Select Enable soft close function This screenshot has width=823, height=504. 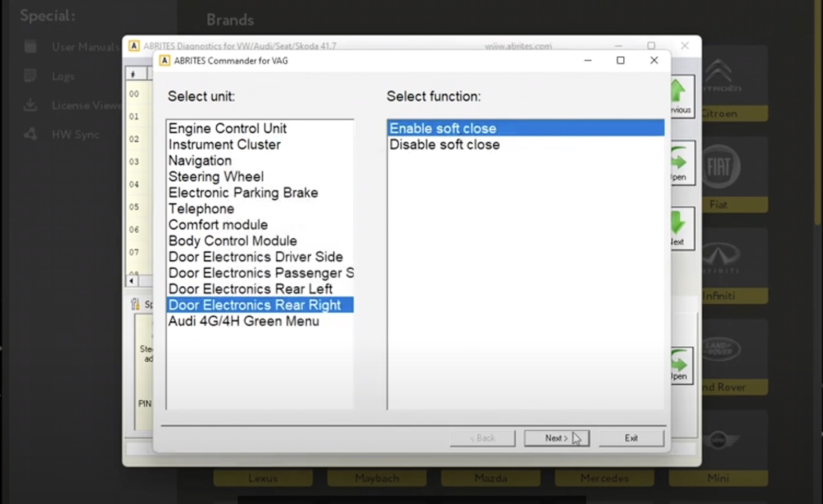click(526, 128)
